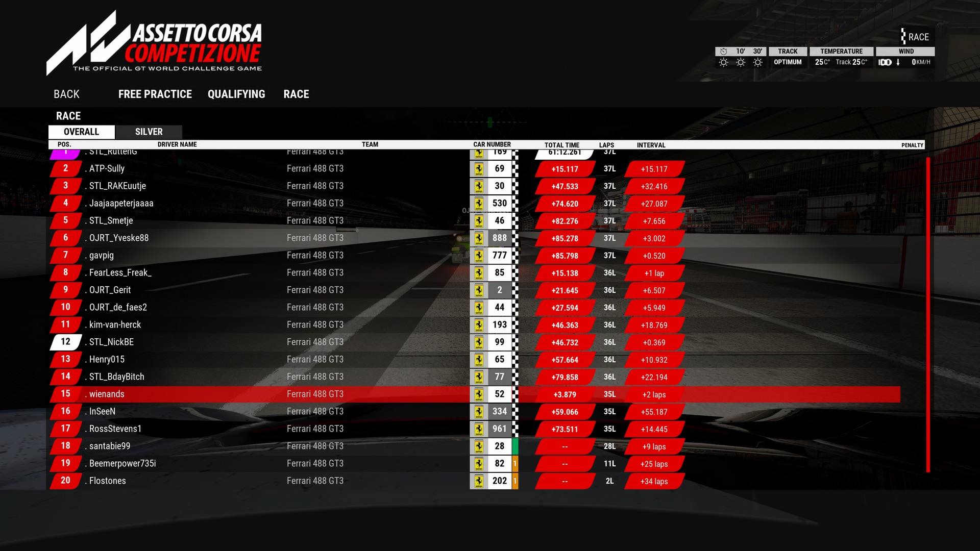Click the Ferrari logo for car 202

pyautogui.click(x=479, y=481)
